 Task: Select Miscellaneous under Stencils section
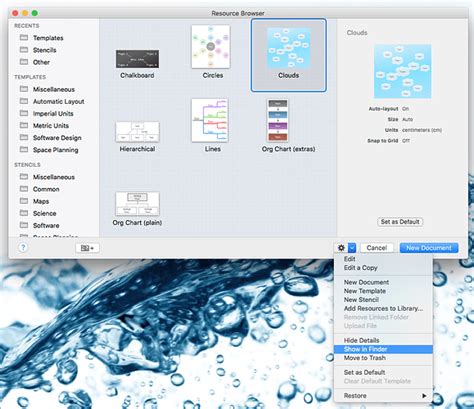coord(54,177)
